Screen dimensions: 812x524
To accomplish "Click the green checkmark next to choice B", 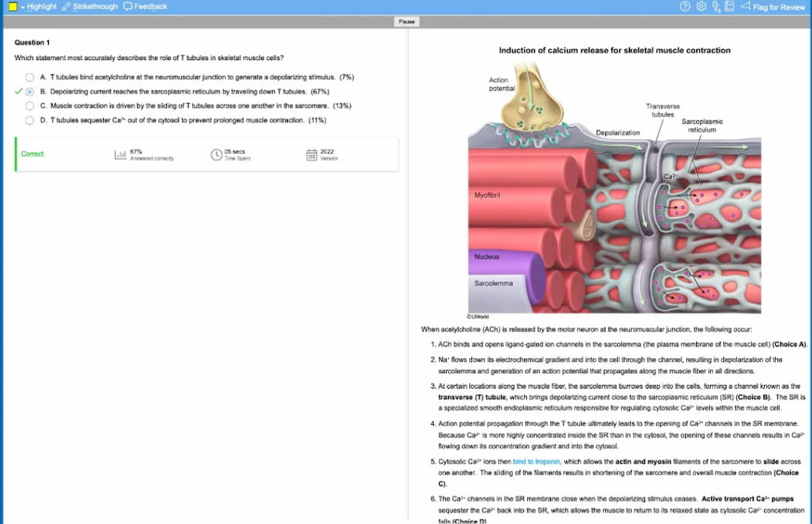I will coord(19,91).
